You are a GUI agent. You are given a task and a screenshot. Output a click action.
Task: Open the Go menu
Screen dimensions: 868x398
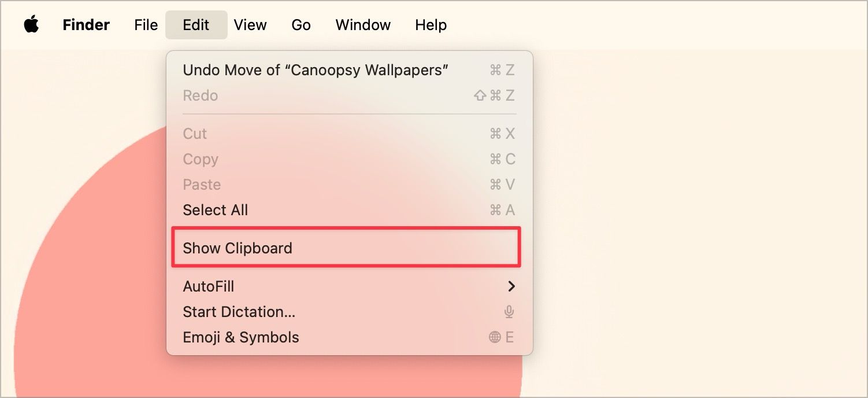pyautogui.click(x=301, y=25)
